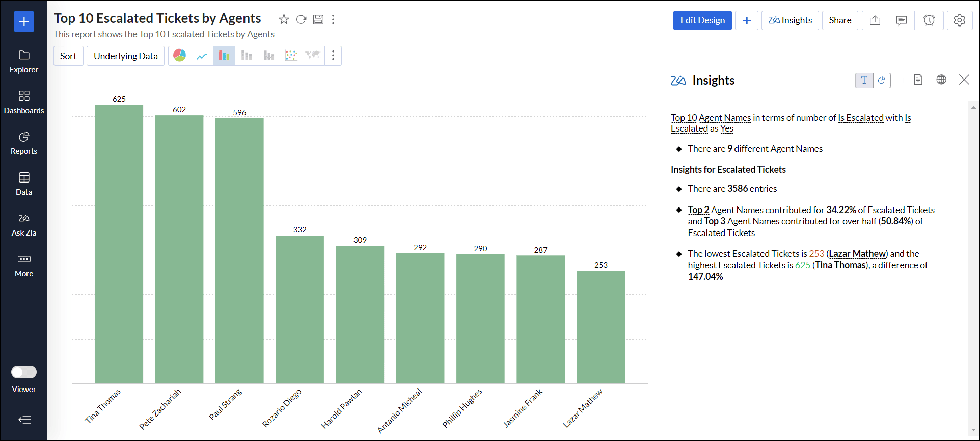Choose the scatter plot chart icon
The width and height of the screenshot is (980, 441).
coord(291,56)
